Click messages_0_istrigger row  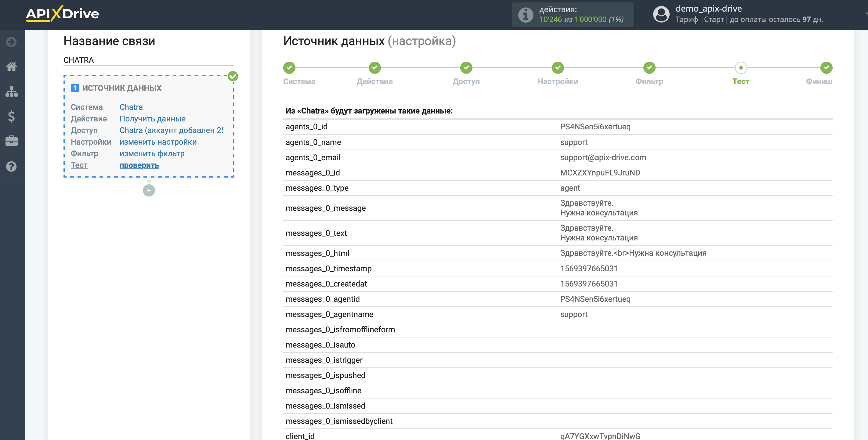(558, 360)
